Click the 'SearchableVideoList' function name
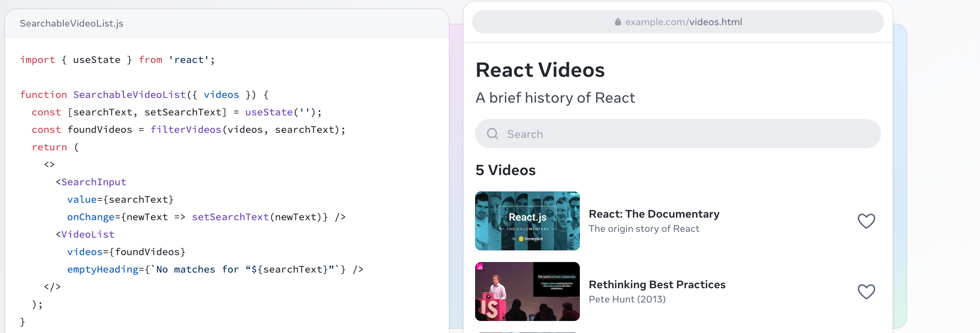 [130, 95]
